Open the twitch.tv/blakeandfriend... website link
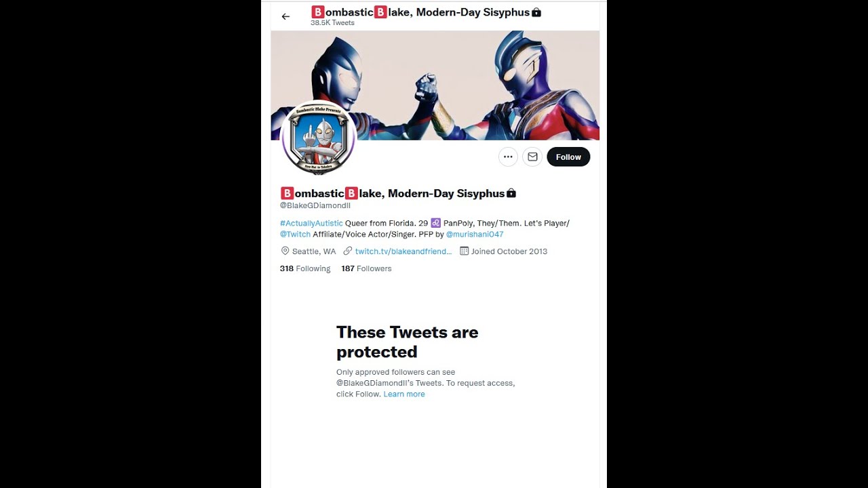Image resolution: width=868 pixels, height=488 pixels. coord(403,251)
